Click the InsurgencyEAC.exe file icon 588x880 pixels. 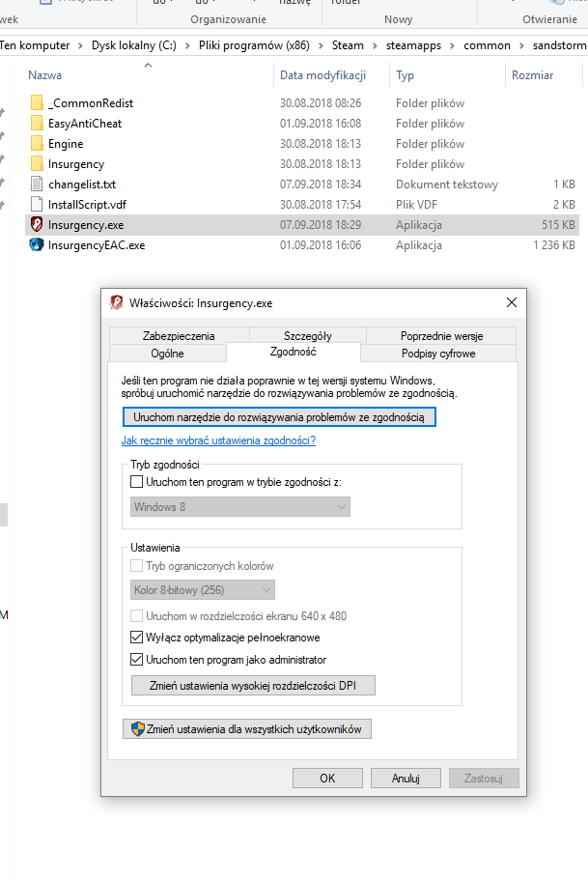[36, 245]
